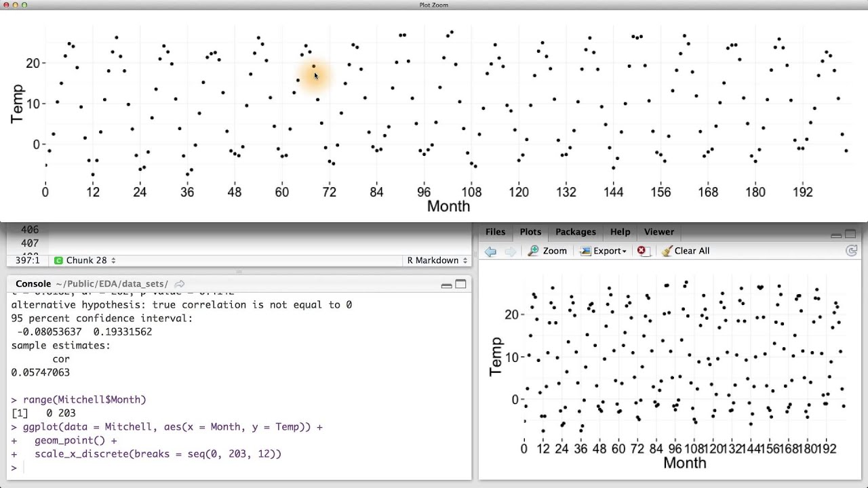Select the Plots tab
The width and height of the screenshot is (868, 488).
pyautogui.click(x=530, y=232)
